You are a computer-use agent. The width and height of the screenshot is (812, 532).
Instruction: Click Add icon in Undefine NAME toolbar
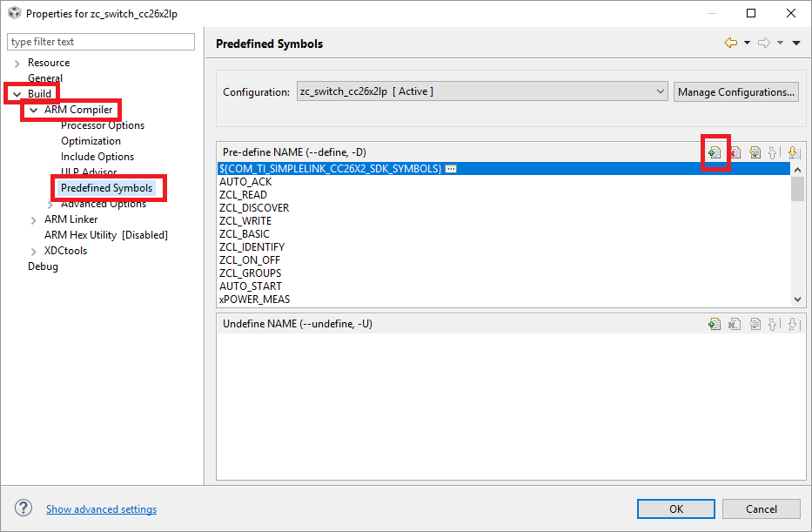[x=715, y=324]
